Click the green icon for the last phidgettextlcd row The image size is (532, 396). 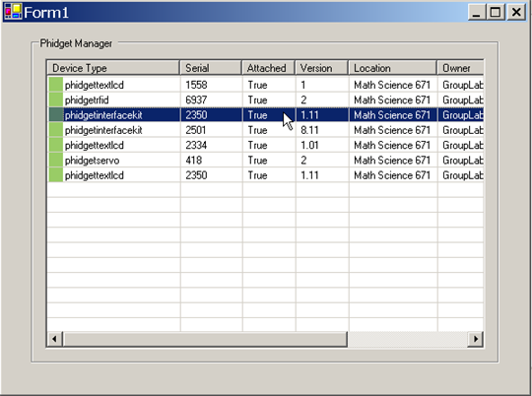pyautogui.click(x=56, y=175)
